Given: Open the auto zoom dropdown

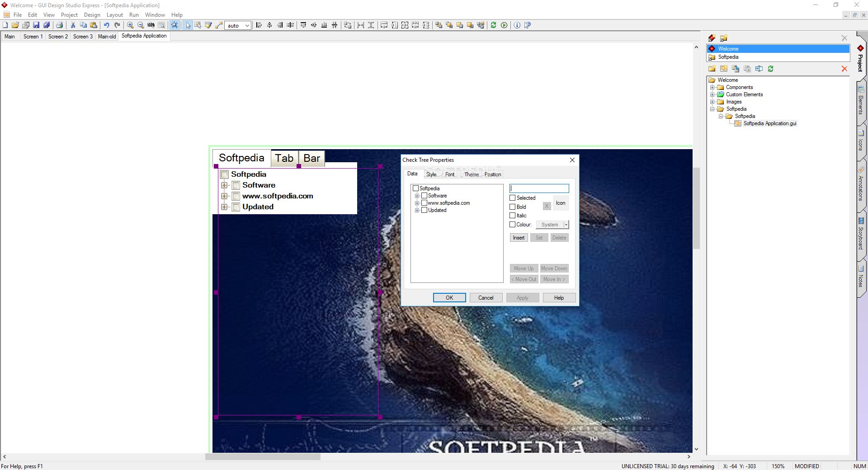Looking at the screenshot, I should pos(247,26).
